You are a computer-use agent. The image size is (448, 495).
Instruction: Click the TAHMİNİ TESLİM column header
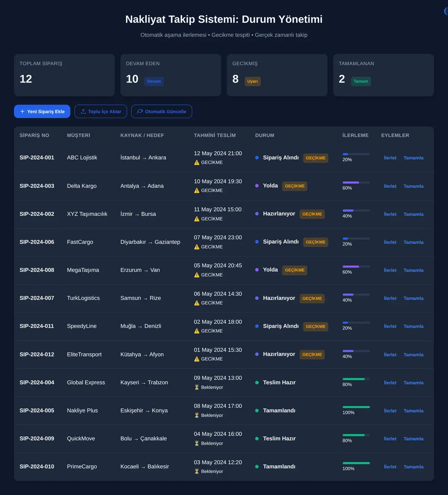tap(215, 135)
